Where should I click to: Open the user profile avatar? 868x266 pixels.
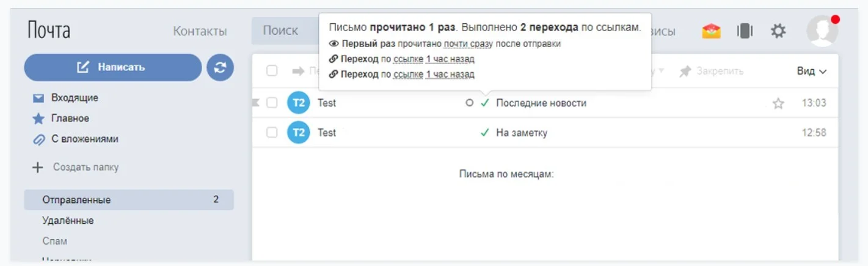pyautogui.click(x=822, y=31)
